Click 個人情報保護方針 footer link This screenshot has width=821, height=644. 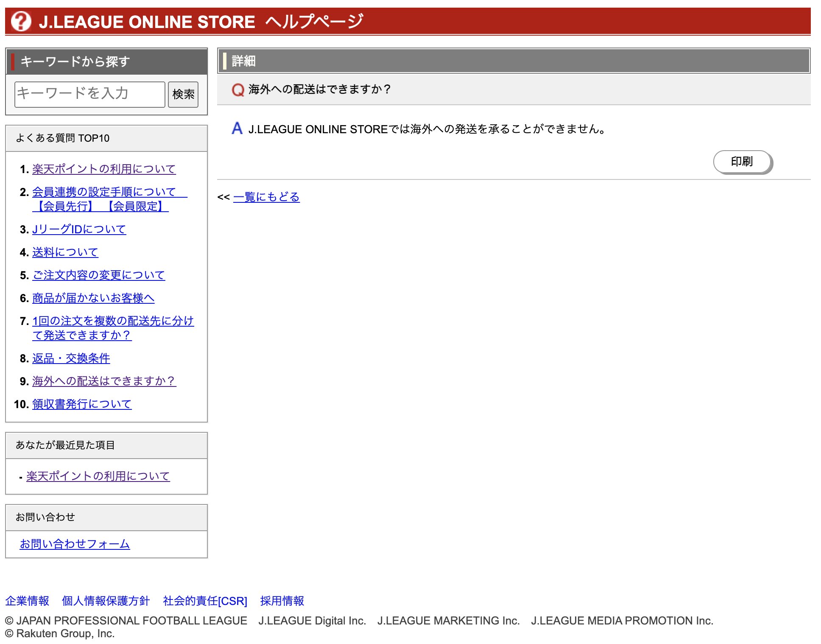tap(106, 601)
